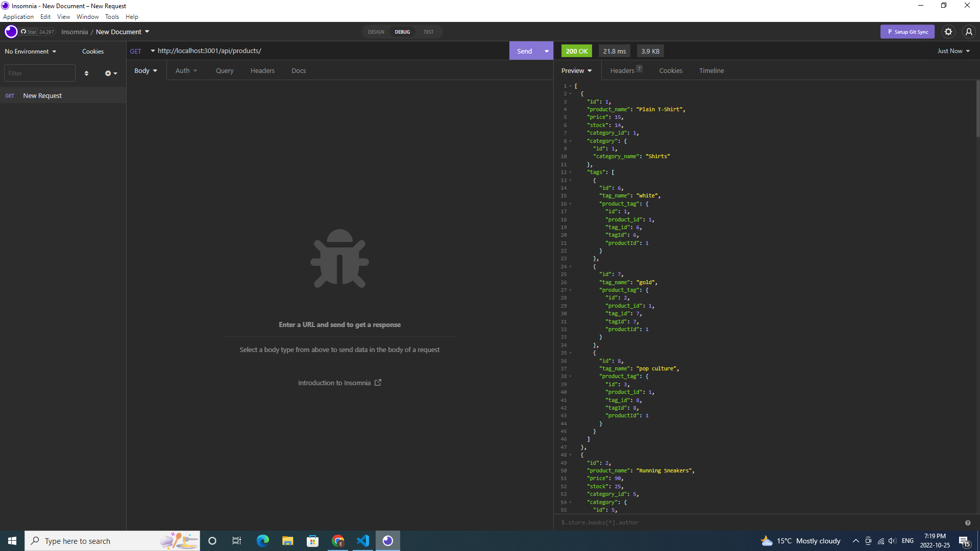The image size is (980, 551).
Task: Open the Just Now history dropdown
Action: pos(953,51)
